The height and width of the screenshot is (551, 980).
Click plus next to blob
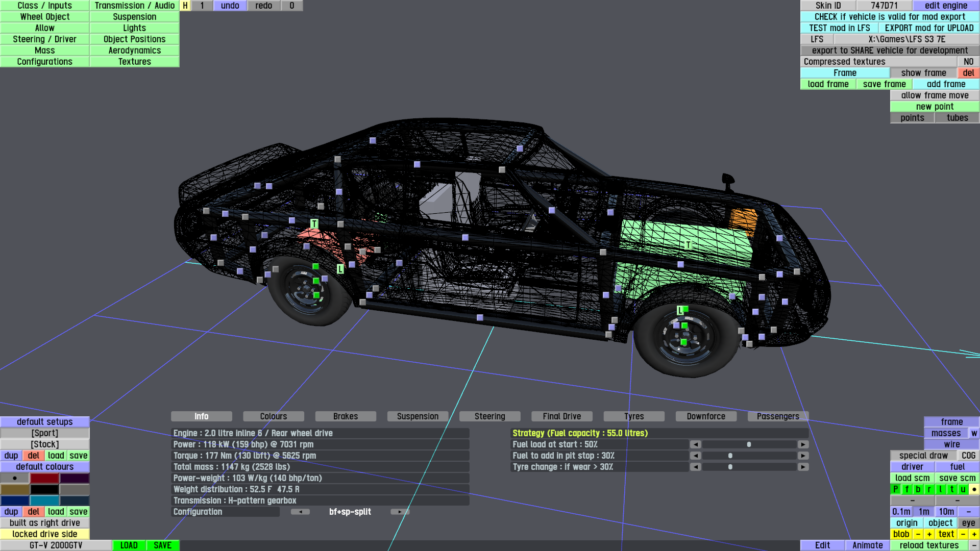(929, 534)
